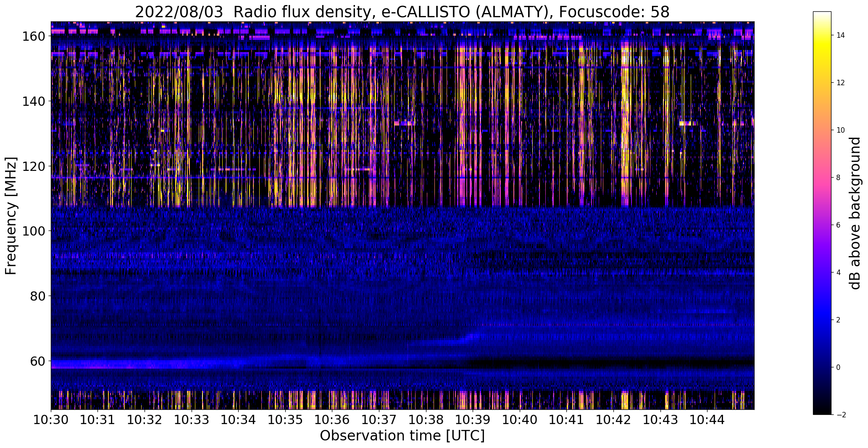The height and width of the screenshot is (448, 868).
Task: Click the colorbar tick value 12
Action: click(x=841, y=83)
